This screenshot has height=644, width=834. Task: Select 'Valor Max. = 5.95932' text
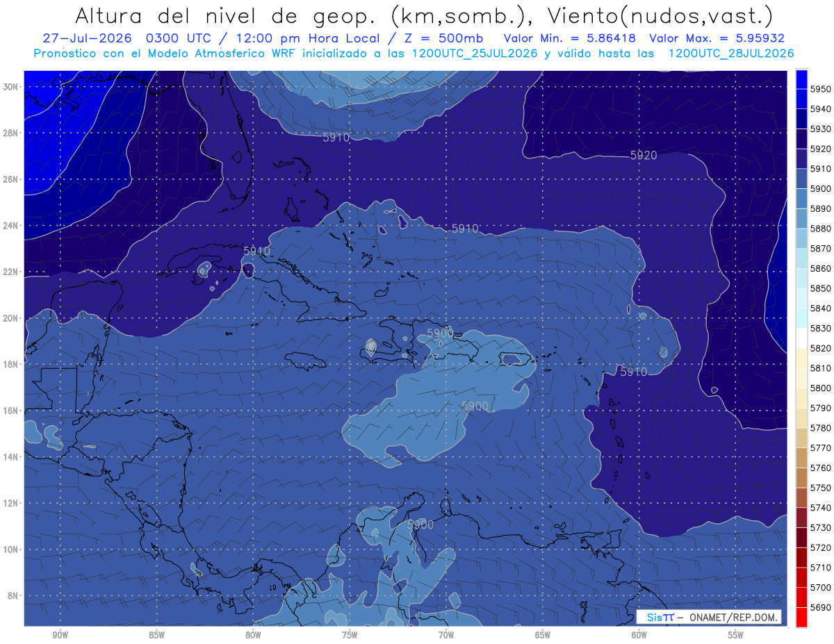[x=717, y=38]
